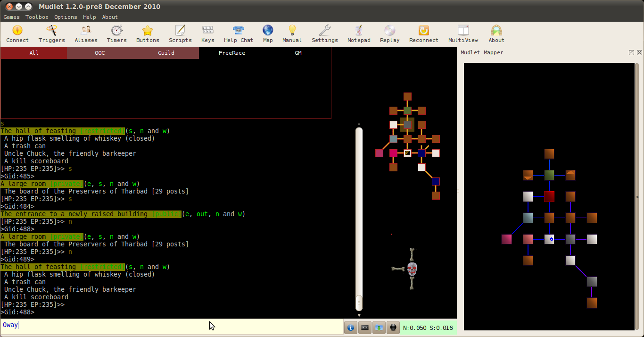
Task: Click the black ball emergency stop button
Action: click(x=393, y=328)
